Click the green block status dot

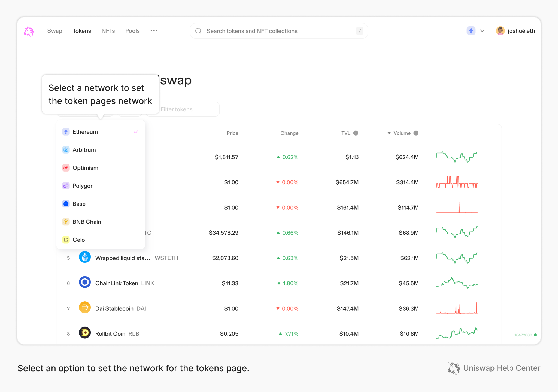coord(535,335)
